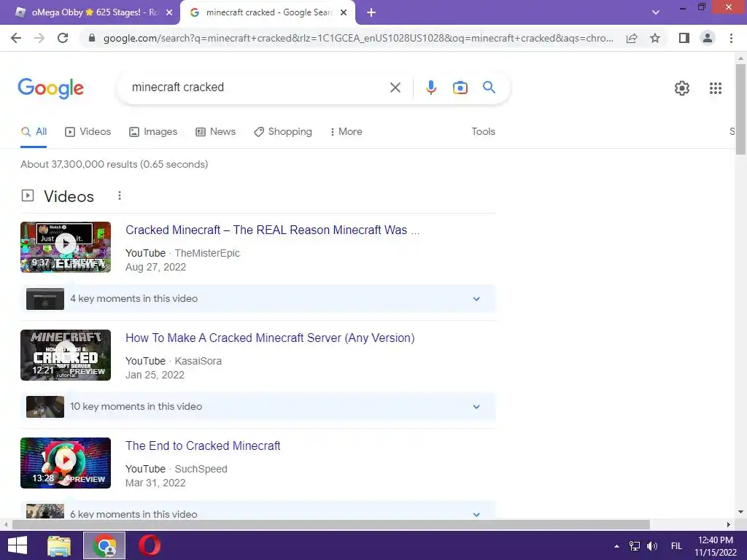Open the More search filters menu
The width and height of the screenshot is (747, 560).
(x=347, y=132)
